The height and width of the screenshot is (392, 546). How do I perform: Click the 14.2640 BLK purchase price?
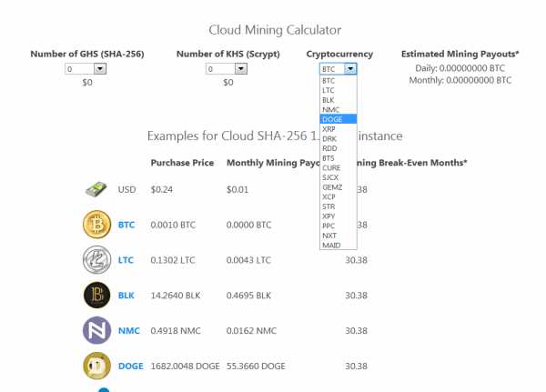point(176,296)
